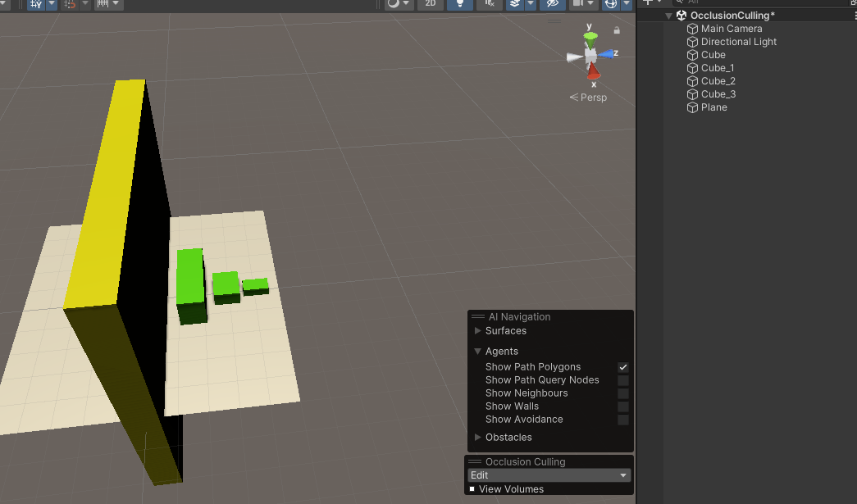
Task: Click the cube icon next to Directional Light
Action: [692, 42]
